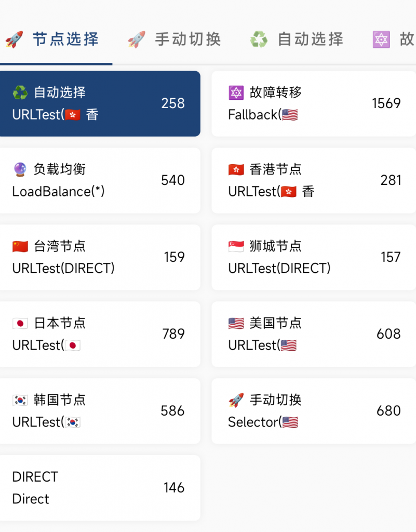416x532 pixels.
Task: Select the 故障转移 Fallback proxy card
Action: point(314,103)
